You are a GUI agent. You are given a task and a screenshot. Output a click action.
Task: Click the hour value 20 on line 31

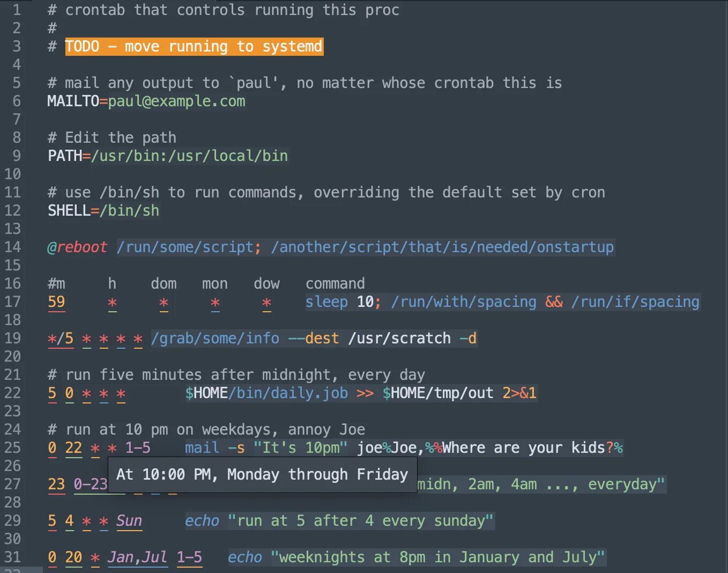(73, 557)
